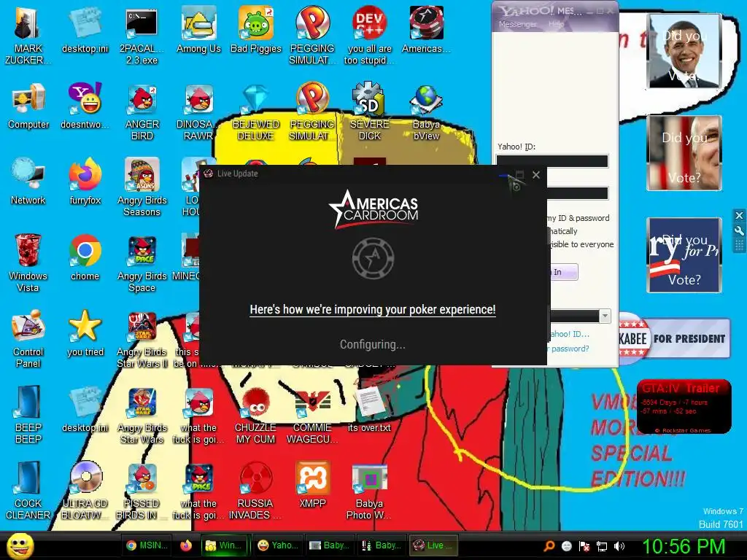The width and height of the screenshot is (747, 560).
Task: Open the Among Us shortcut
Action: coord(198,29)
